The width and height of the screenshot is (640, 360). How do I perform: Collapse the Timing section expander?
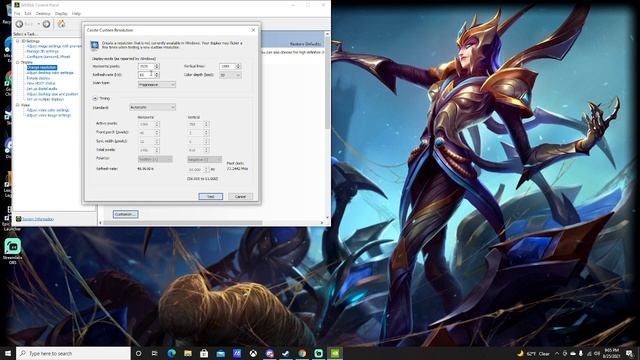[95, 98]
